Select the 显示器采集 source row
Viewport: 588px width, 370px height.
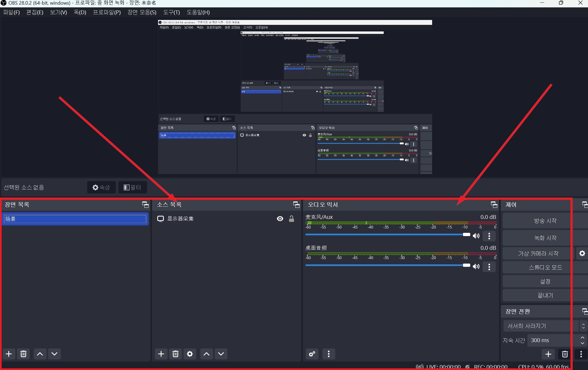[226, 219]
